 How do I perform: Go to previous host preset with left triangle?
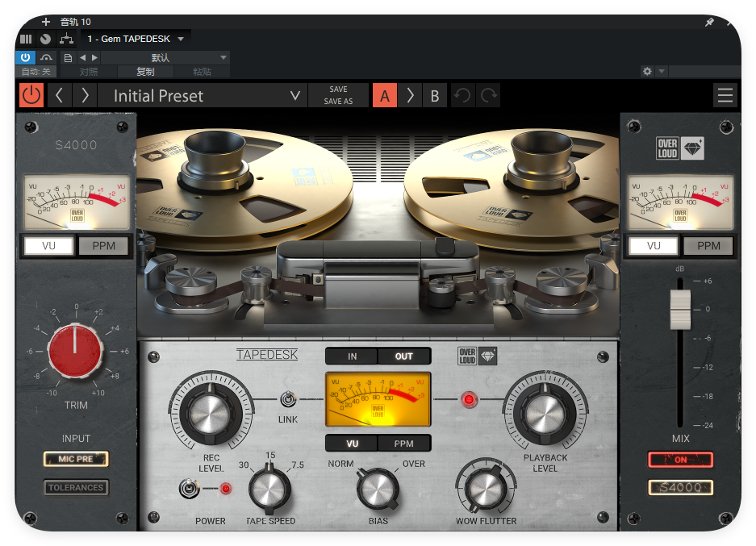click(83, 58)
